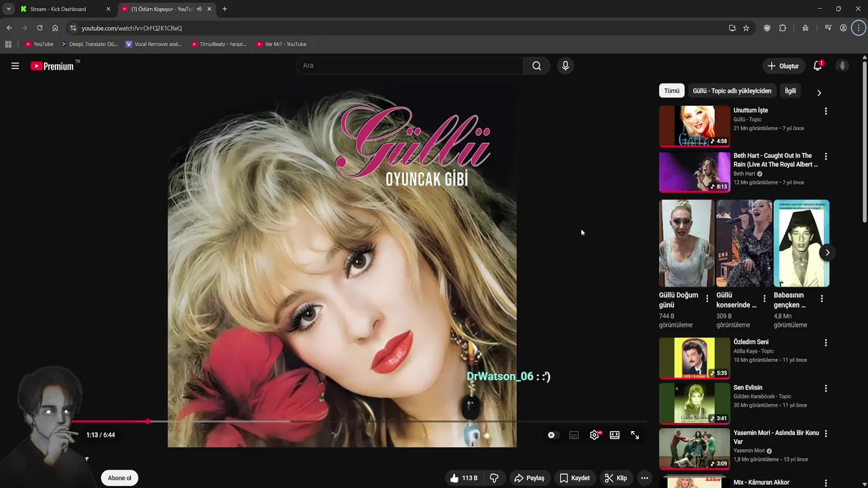Image resolution: width=868 pixels, height=488 pixels.
Task: Open options for Güllü Doğum günü short
Action: tap(707, 298)
